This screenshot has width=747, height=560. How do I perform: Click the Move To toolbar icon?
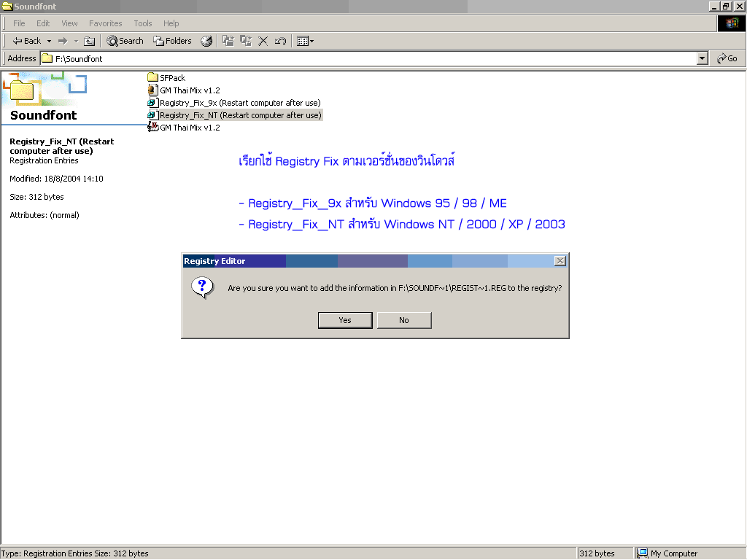tap(228, 41)
